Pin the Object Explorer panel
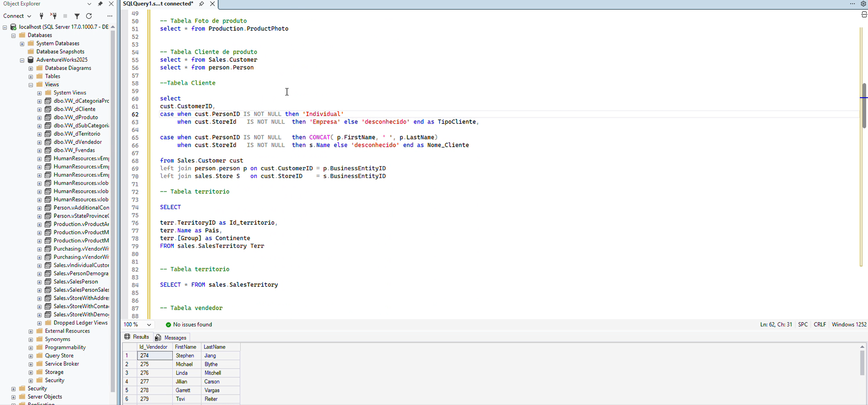This screenshot has width=868, height=405. point(100,4)
